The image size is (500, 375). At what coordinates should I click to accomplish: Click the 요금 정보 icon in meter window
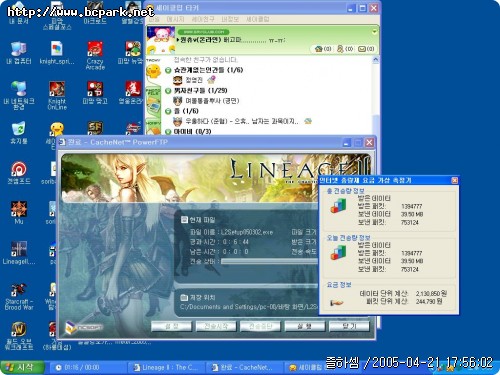tap(337, 302)
